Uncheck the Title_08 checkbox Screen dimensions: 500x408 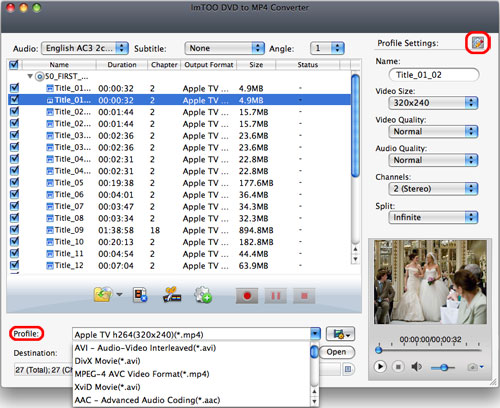pyautogui.click(x=14, y=218)
